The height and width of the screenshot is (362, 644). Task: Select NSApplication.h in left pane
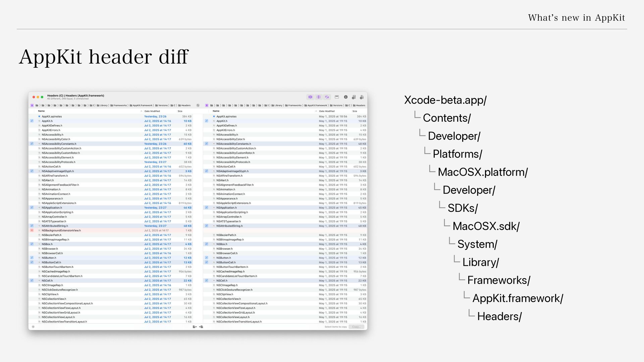click(111, 208)
